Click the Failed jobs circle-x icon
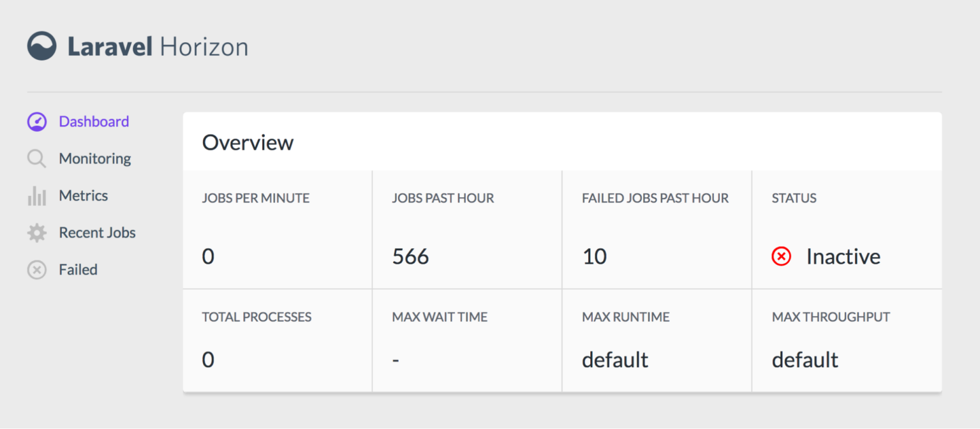This screenshot has width=980, height=429. pos(37,269)
